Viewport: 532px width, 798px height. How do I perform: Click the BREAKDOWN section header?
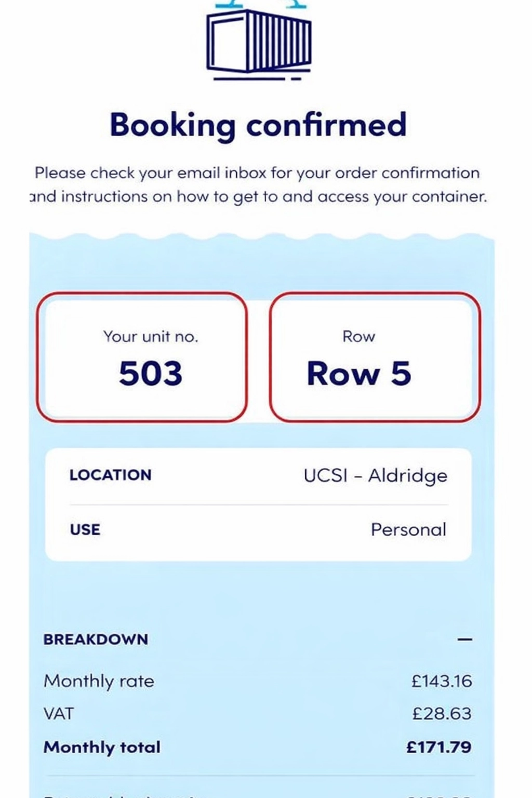click(x=96, y=639)
